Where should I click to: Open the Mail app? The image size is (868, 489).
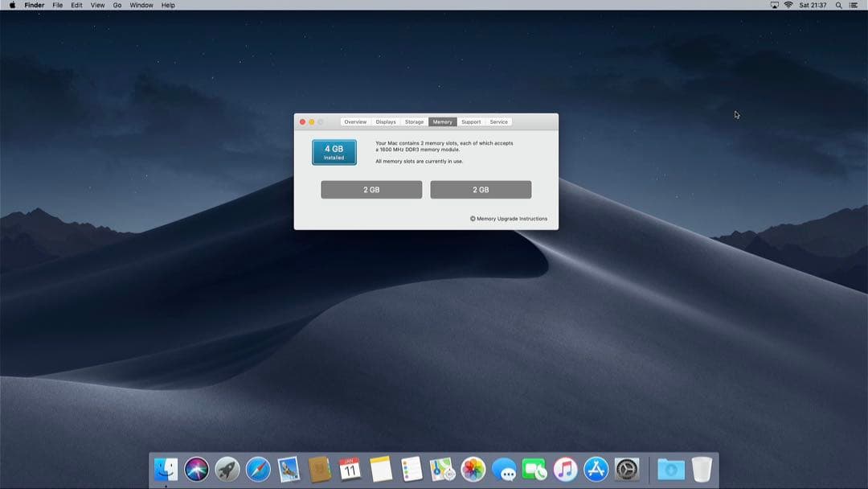[x=289, y=469]
